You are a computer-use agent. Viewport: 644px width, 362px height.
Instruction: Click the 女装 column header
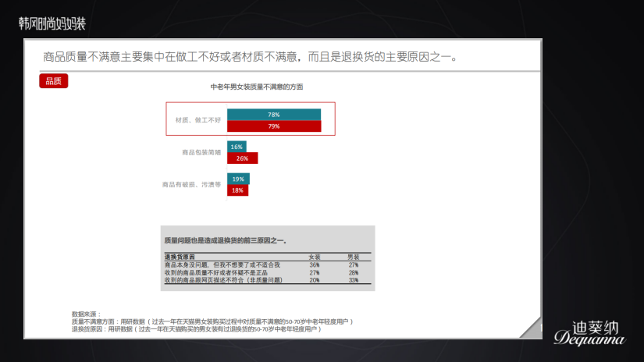pyautogui.click(x=315, y=257)
